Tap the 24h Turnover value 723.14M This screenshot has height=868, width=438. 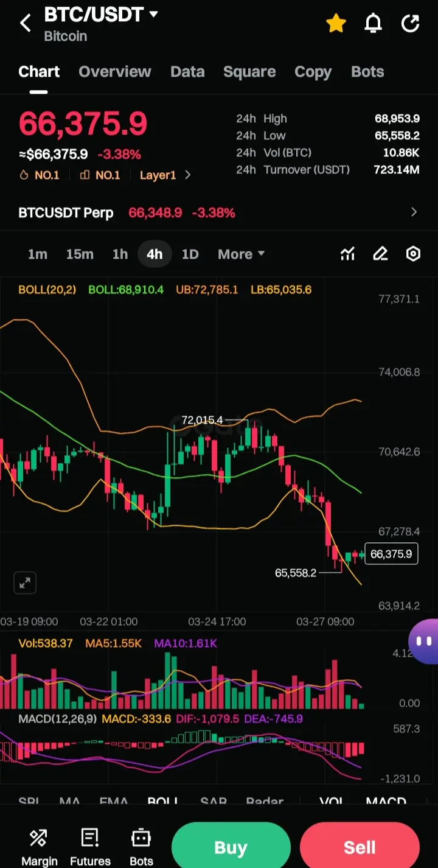coord(397,170)
